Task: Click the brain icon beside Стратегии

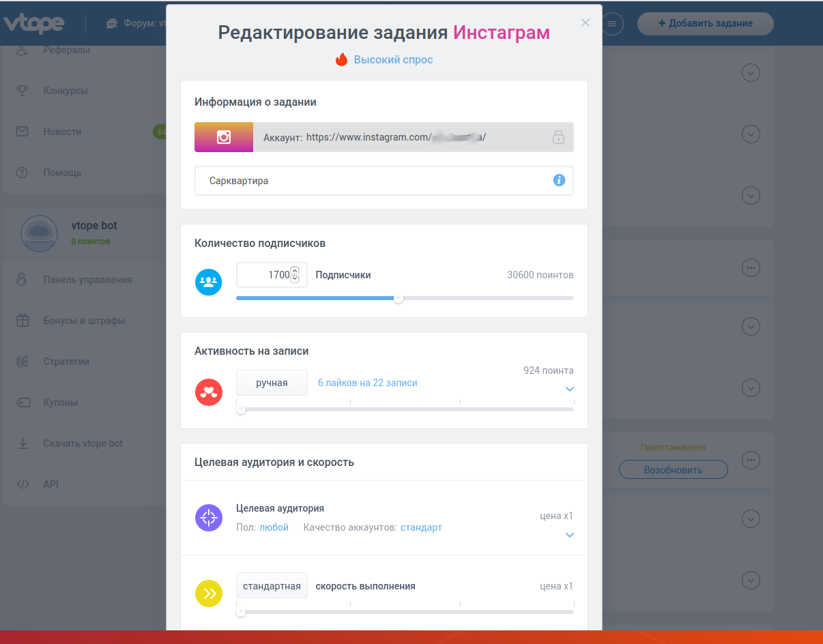Action: point(23,362)
